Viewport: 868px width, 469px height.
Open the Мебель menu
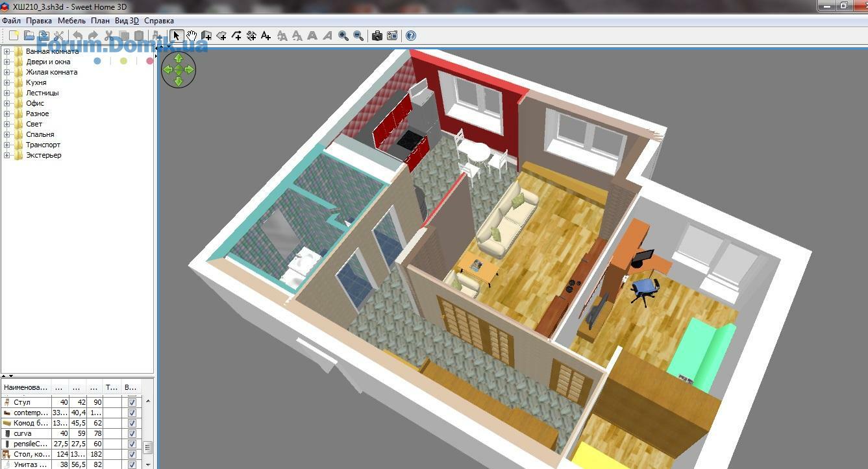pyautogui.click(x=71, y=21)
